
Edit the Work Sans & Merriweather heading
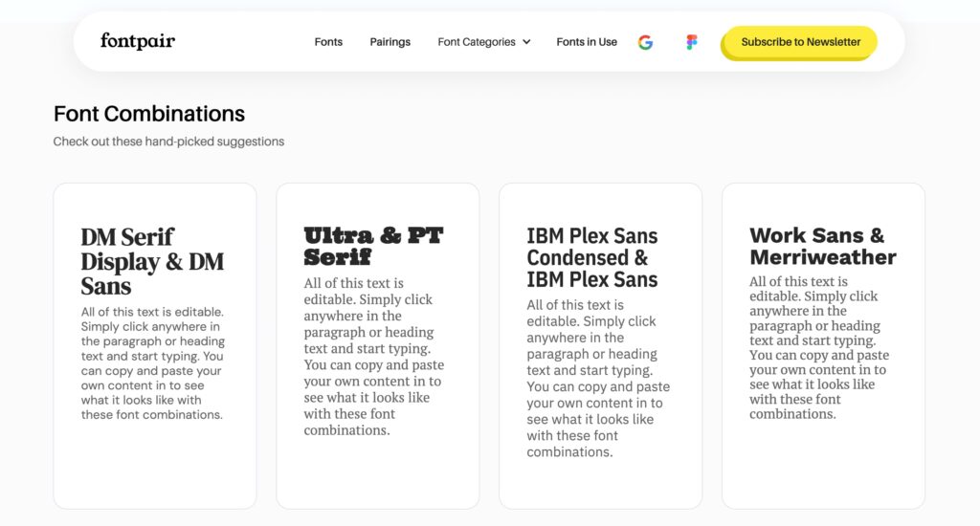(822, 246)
